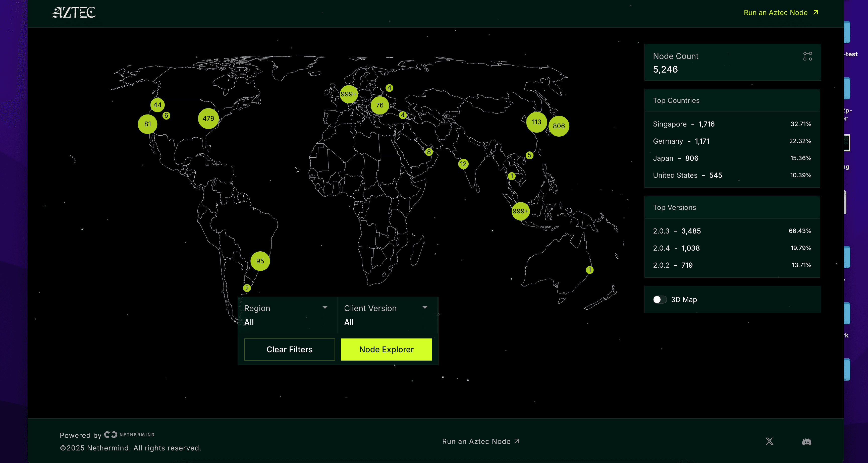Select the 76 node cluster in Europe
868x463 pixels.
coord(379,105)
